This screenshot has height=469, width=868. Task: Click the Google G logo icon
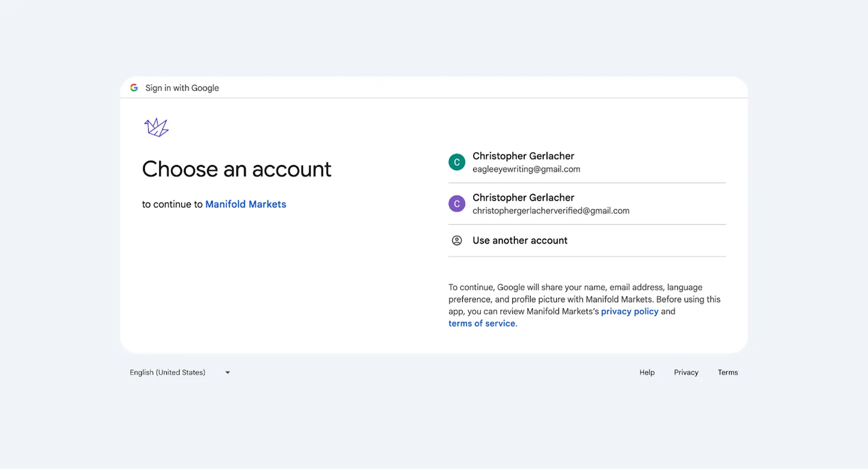click(x=134, y=88)
